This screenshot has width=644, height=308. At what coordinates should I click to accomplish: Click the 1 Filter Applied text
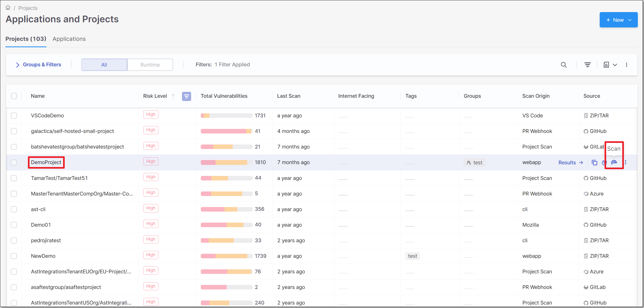[232, 65]
